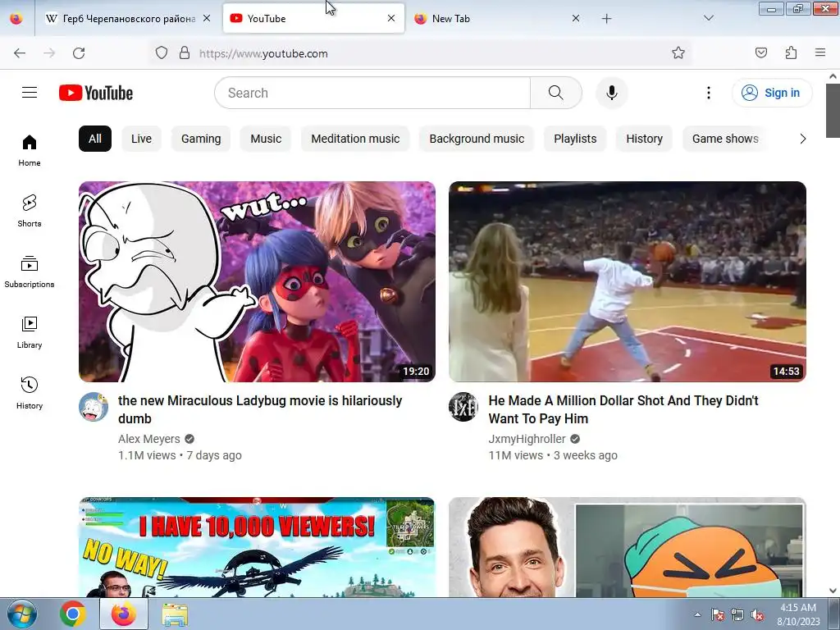
Task: Click the taskbar volume icon
Action: pos(757,615)
